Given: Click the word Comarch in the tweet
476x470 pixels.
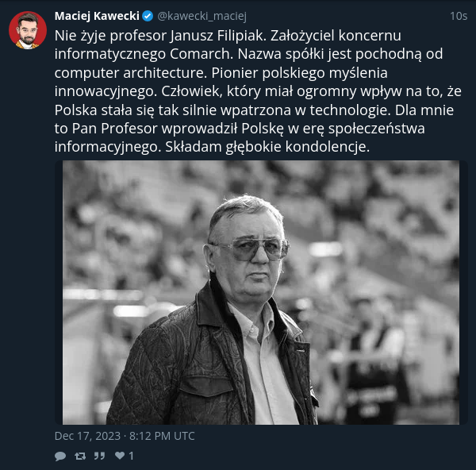Looking at the screenshot, I should pos(202,54).
